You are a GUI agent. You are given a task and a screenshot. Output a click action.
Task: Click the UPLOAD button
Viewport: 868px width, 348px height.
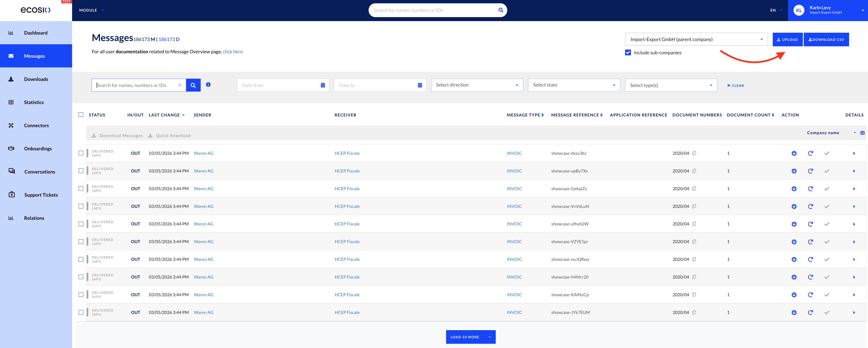point(787,39)
